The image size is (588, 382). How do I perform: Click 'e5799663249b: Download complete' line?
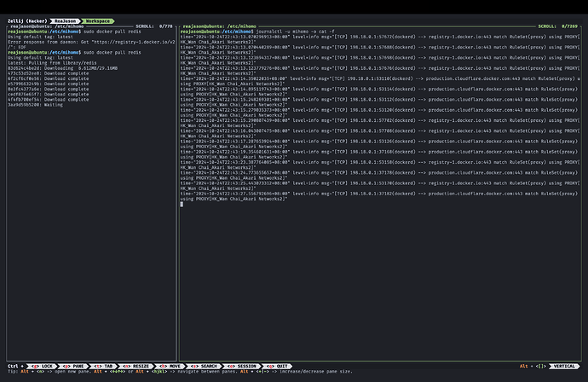coord(49,84)
